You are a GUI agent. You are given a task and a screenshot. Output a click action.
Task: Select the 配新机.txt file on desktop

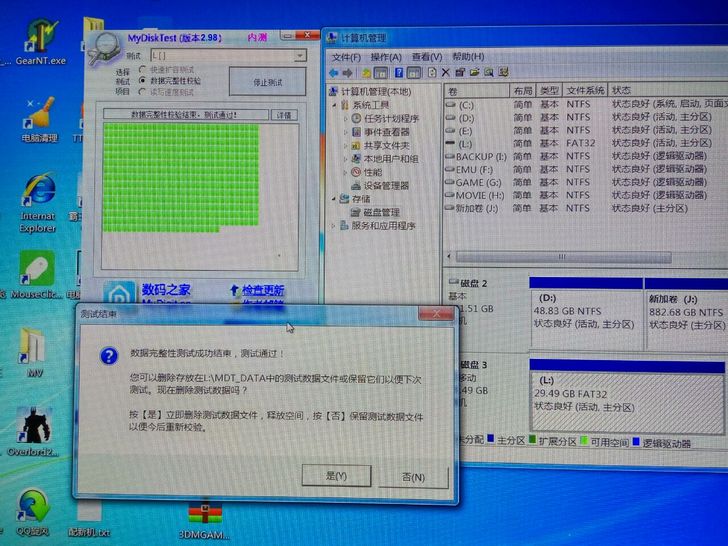89,519
